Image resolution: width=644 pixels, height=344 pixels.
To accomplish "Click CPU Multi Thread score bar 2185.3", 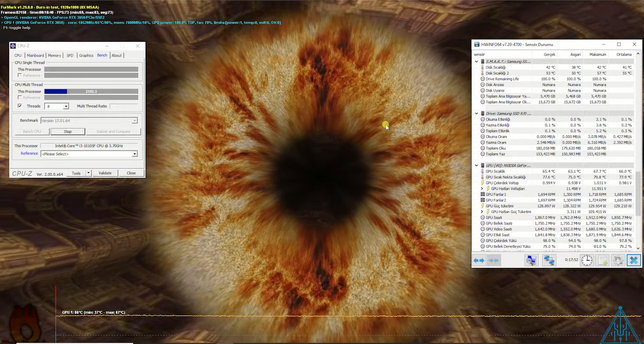I will 91,91.
